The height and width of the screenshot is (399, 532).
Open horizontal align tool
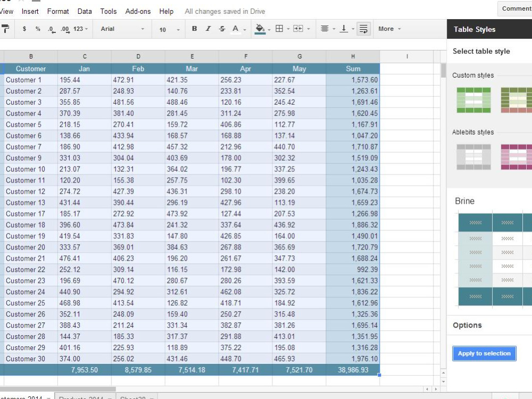(325, 29)
